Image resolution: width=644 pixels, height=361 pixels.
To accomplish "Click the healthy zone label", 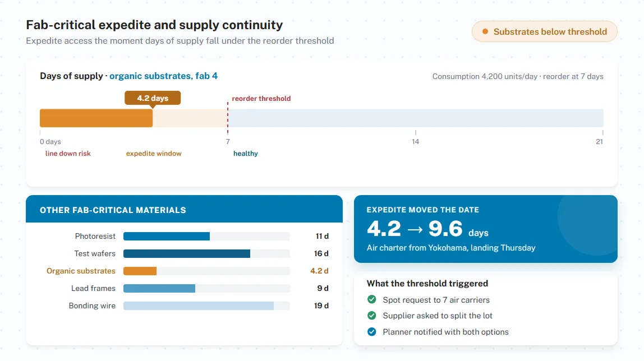I will (x=246, y=154).
